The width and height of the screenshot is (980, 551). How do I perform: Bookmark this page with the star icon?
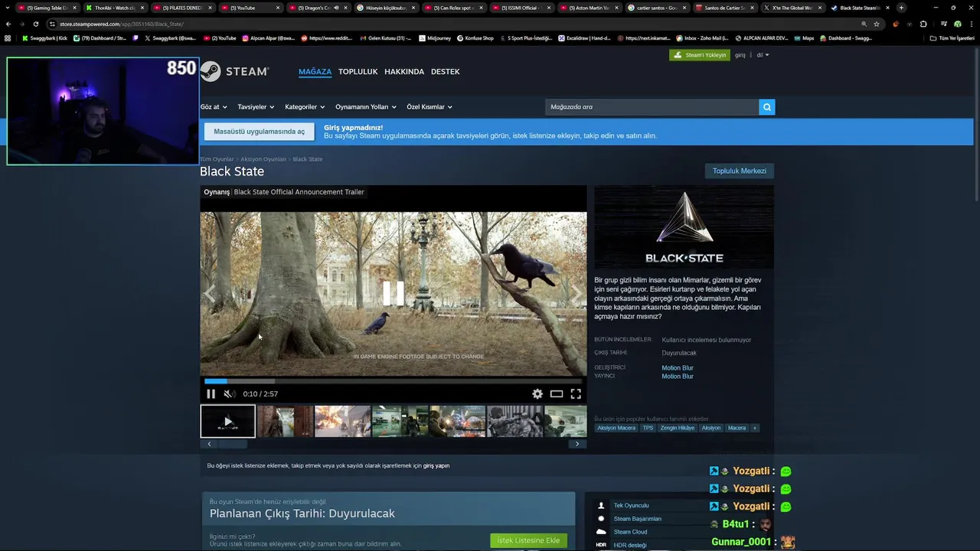coord(877,24)
